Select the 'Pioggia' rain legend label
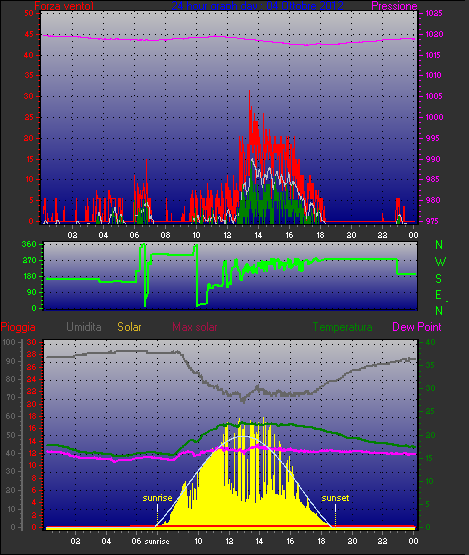 pyautogui.click(x=18, y=327)
